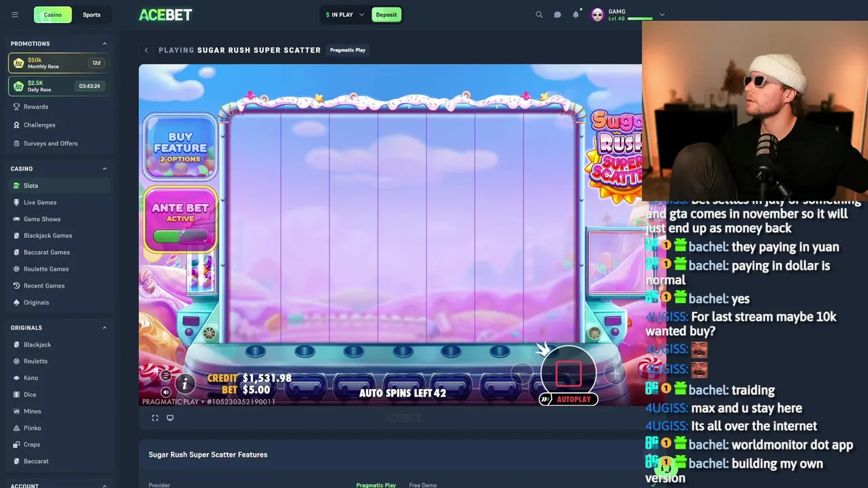Click the Buy Feature button
This screenshot has height=488, width=868.
click(x=180, y=148)
